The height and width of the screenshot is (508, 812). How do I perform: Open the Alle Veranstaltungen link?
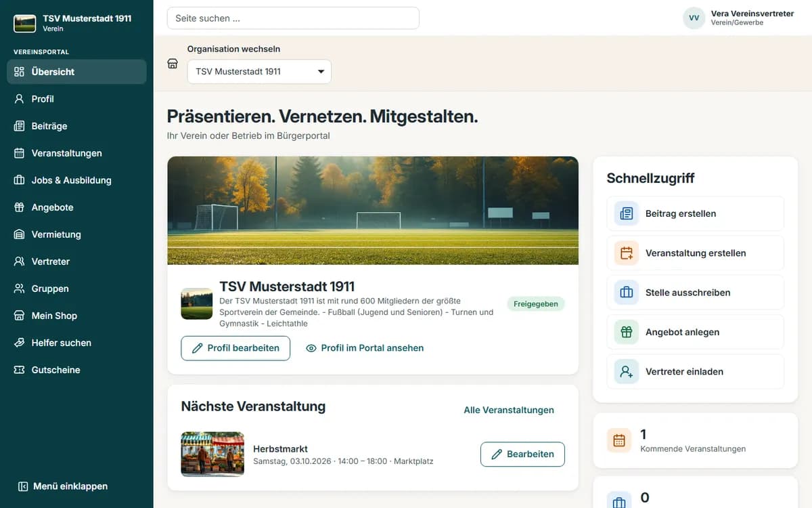(509, 410)
